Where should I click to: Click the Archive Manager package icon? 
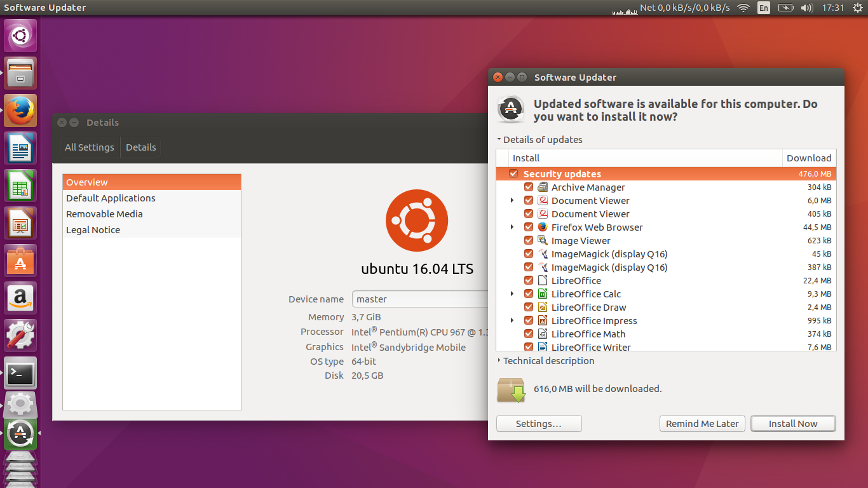pos(543,187)
